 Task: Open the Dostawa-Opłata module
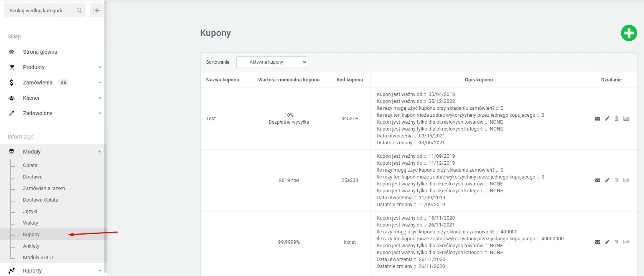41,200
